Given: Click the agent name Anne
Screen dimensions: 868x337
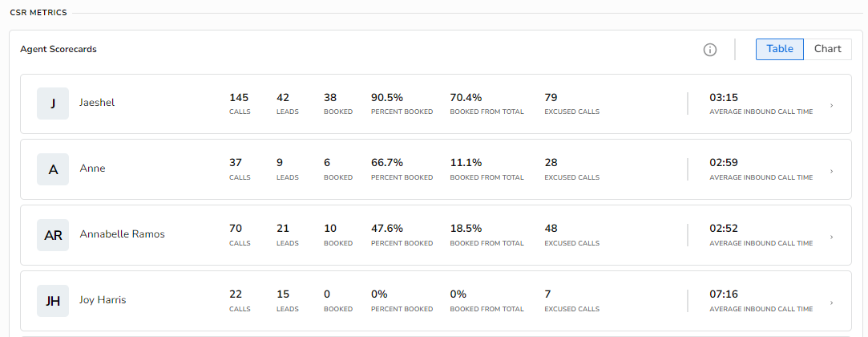Looking at the screenshot, I should 92,168.
